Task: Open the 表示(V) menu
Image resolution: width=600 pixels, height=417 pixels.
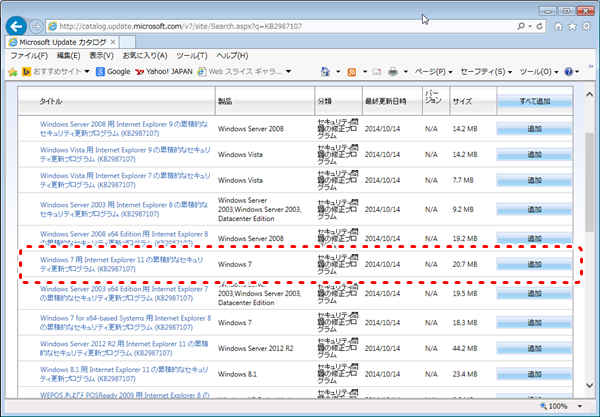Action: [x=101, y=56]
